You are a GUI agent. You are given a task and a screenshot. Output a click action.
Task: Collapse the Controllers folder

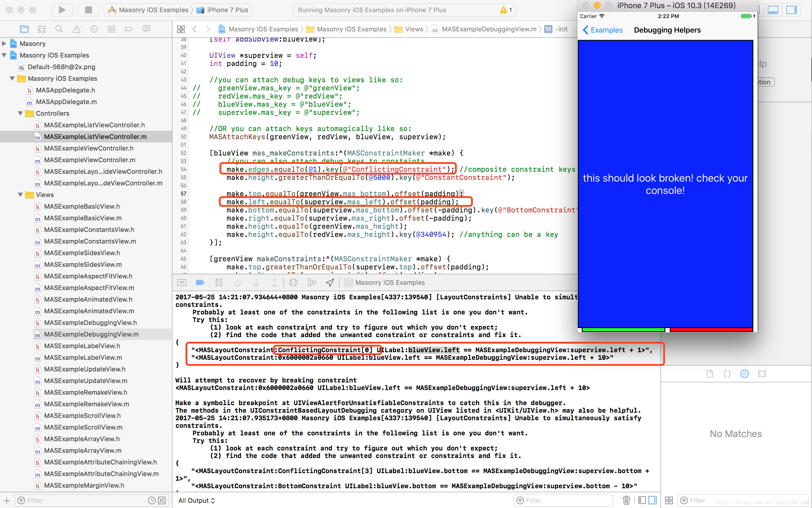click(x=21, y=113)
